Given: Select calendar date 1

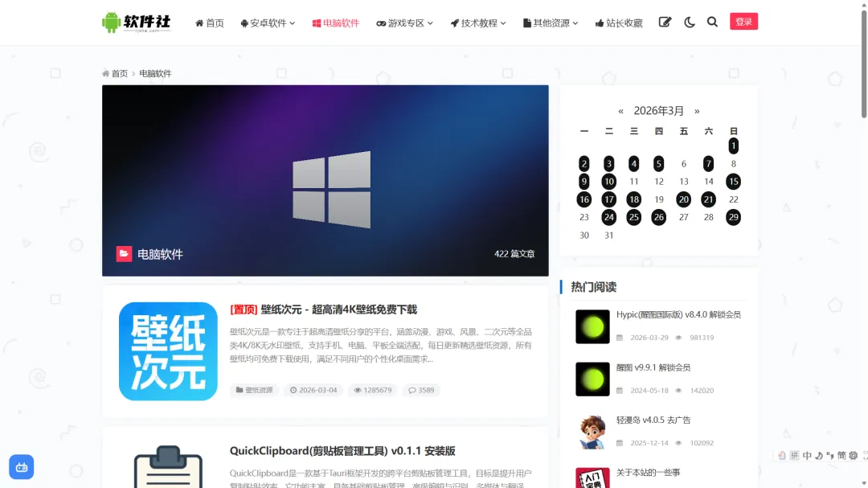Looking at the screenshot, I should (x=733, y=146).
